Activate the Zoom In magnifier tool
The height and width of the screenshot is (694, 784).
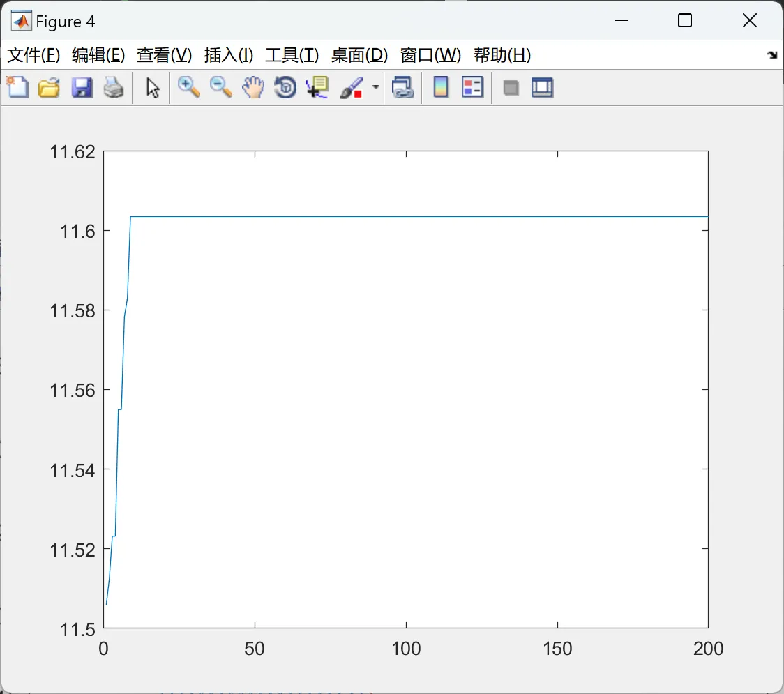coord(188,87)
